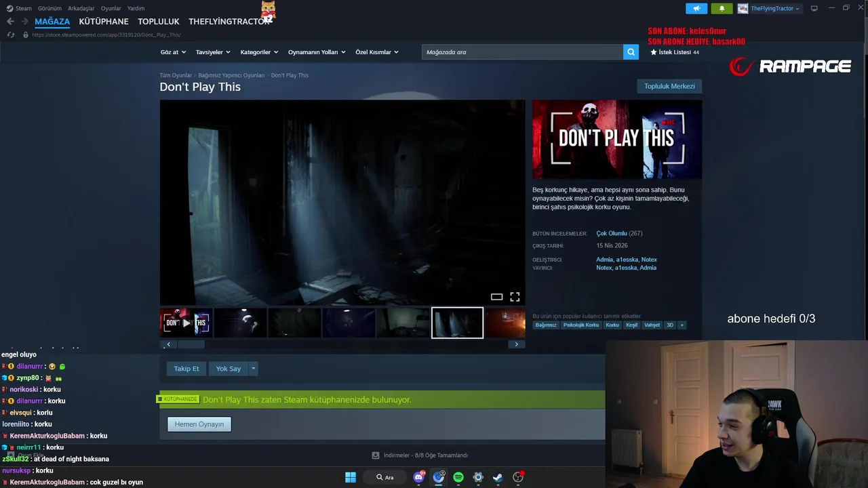This screenshot has height=488, width=868.
Task: Open the Steam Big Picture monitor icon
Action: [814, 8]
